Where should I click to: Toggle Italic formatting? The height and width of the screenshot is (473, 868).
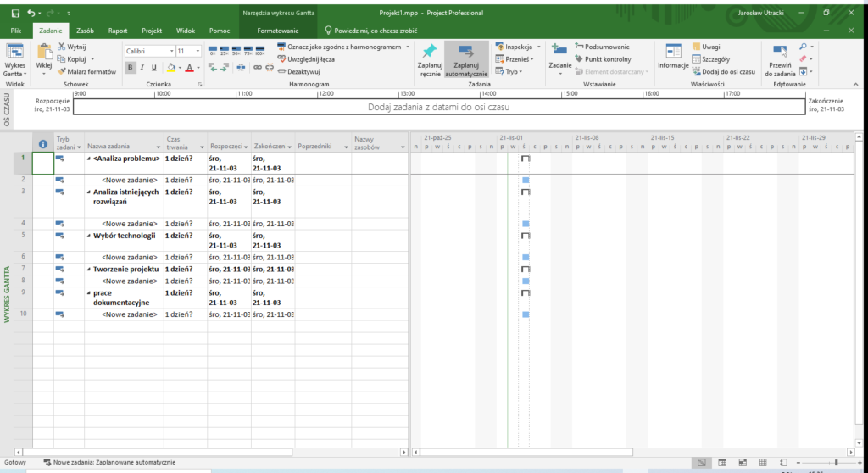(x=142, y=68)
